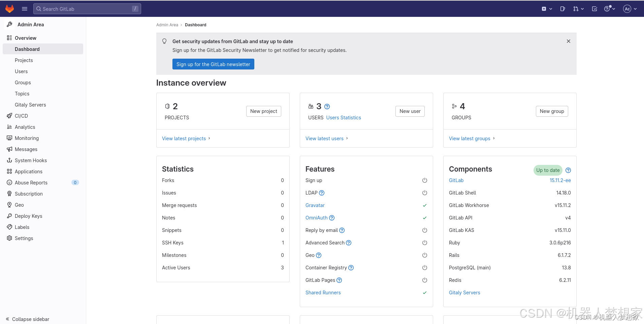The height and width of the screenshot is (324, 644).
Task: Click the help icon beside Advanced Search
Action: pyautogui.click(x=349, y=243)
